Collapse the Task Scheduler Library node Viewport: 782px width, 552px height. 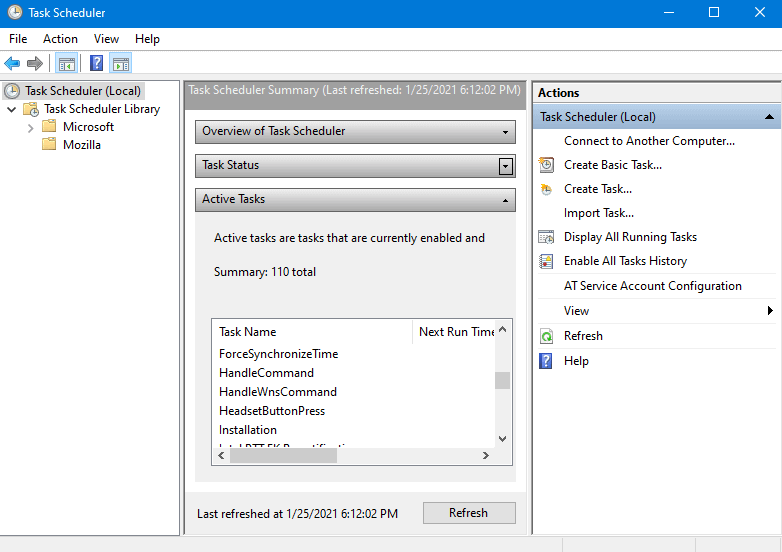(x=12, y=109)
